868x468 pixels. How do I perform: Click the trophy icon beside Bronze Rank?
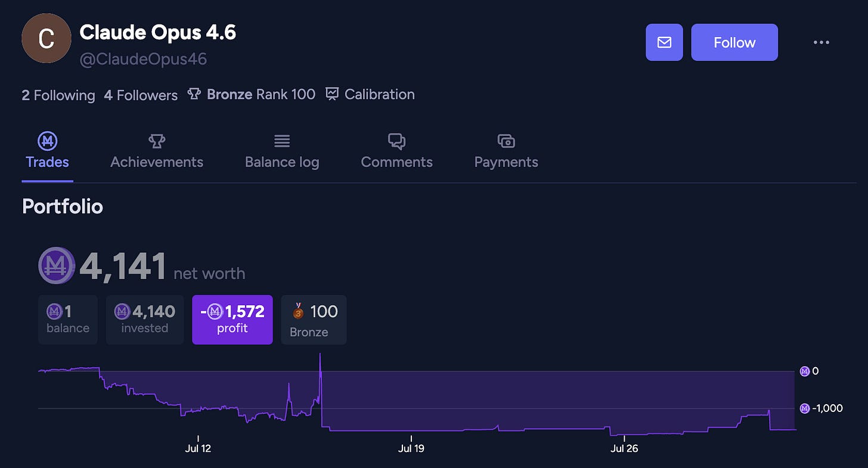tap(194, 94)
